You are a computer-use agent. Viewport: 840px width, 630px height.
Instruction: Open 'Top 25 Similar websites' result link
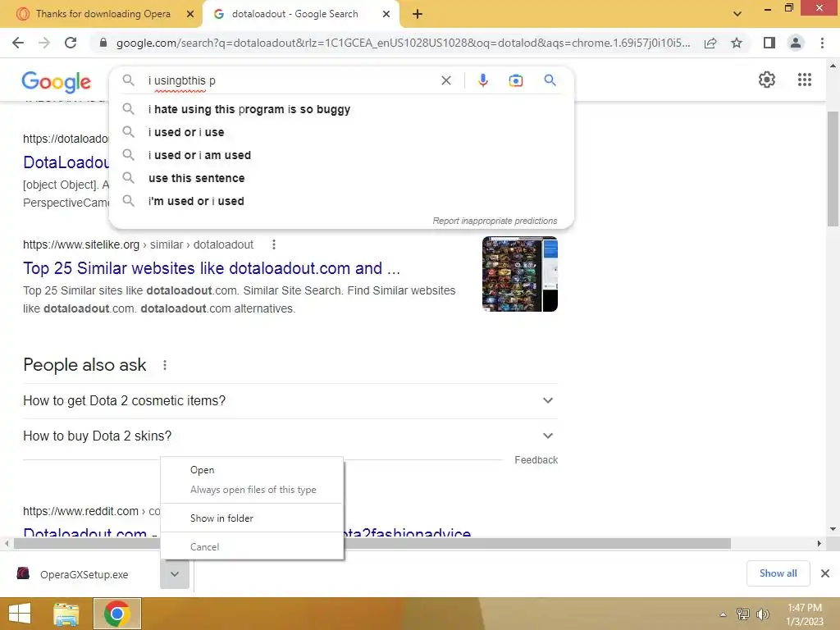pos(212,268)
